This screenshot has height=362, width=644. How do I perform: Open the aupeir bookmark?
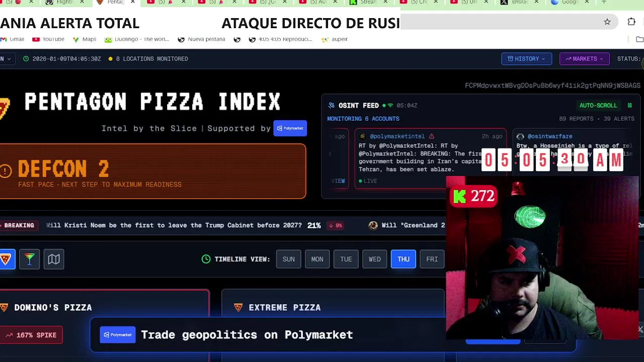pyautogui.click(x=335, y=39)
